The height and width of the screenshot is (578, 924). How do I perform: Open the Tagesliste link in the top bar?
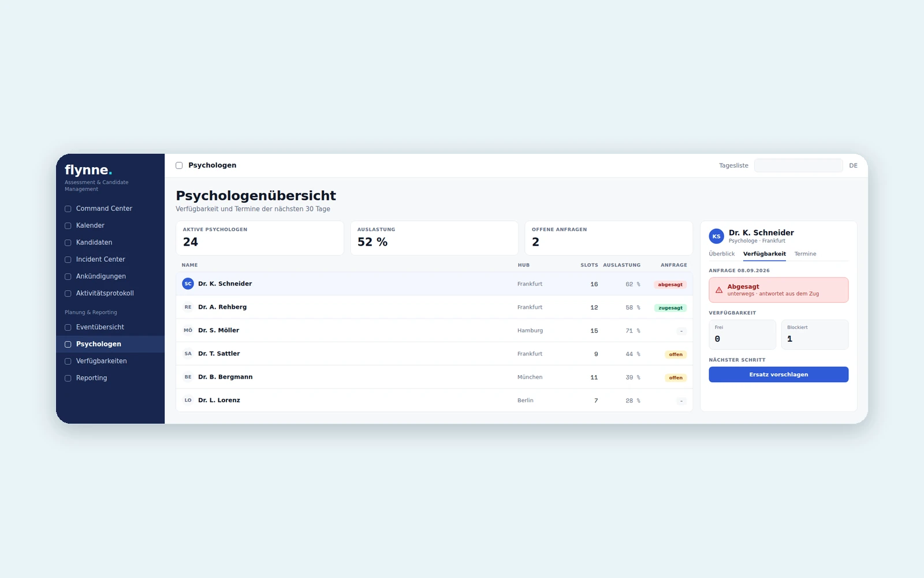(x=733, y=165)
